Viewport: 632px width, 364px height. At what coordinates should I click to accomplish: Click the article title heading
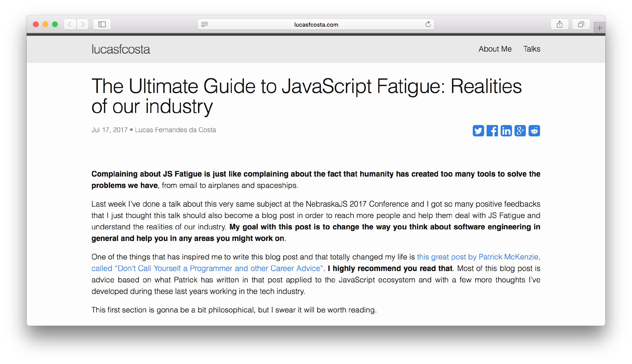306,96
